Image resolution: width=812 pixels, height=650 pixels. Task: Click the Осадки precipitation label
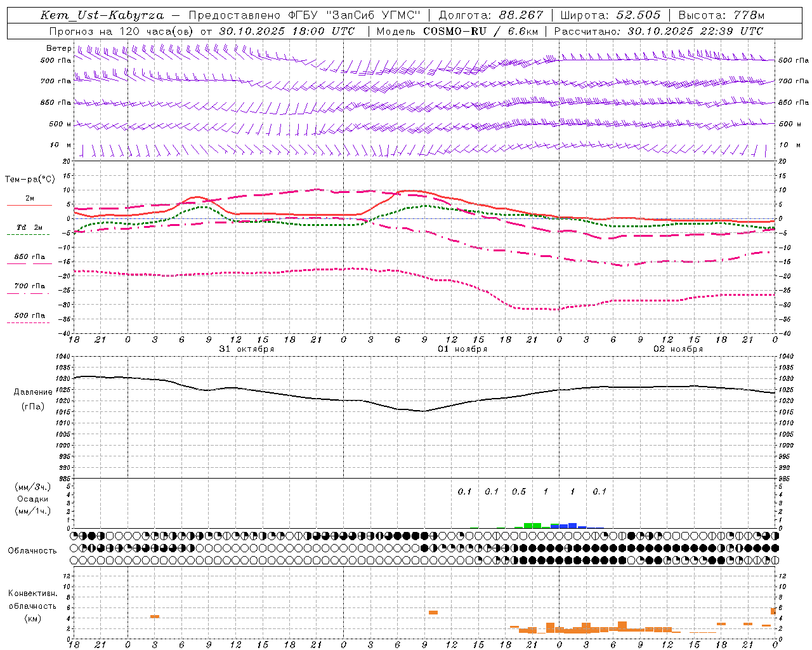tap(32, 499)
